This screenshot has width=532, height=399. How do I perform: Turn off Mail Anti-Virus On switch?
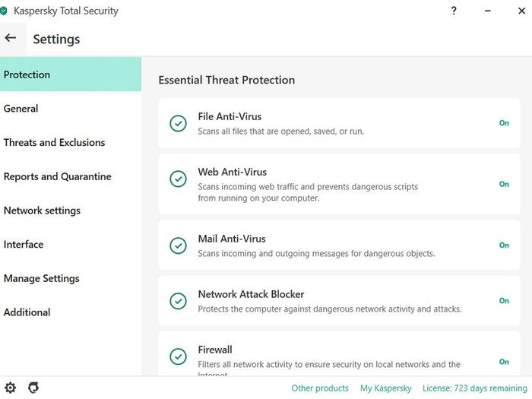(x=504, y=245)
